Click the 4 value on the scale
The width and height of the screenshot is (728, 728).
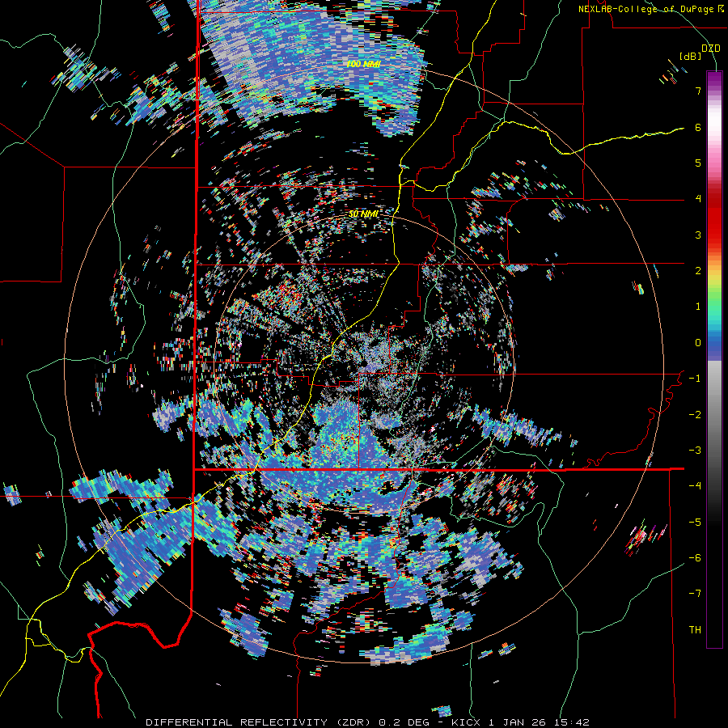[x=698, y=199]
